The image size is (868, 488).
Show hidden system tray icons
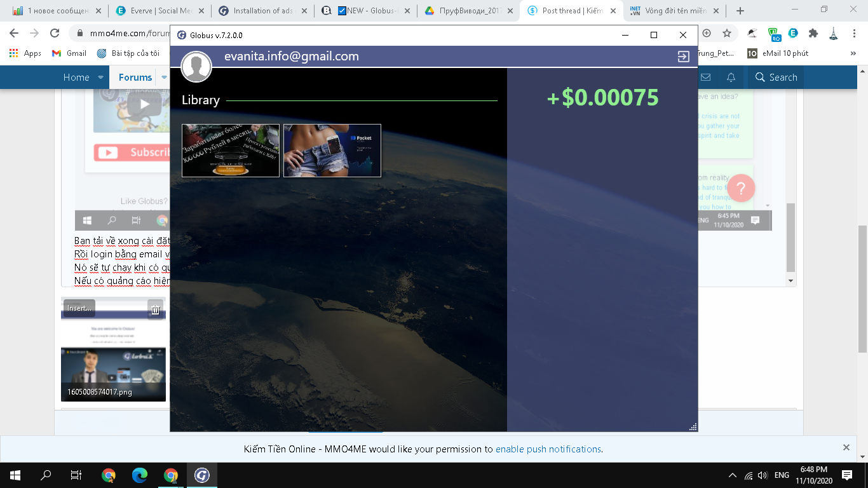[733, 475]
